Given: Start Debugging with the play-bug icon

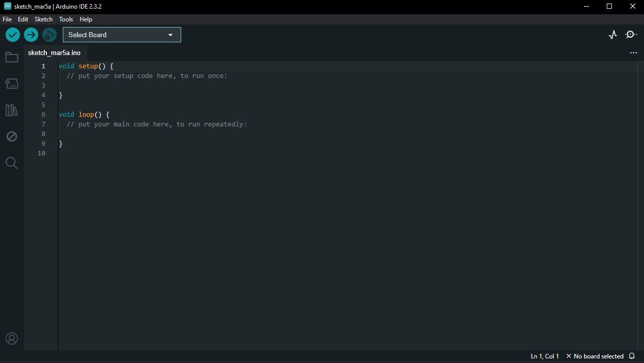Looking at the screenshot, I should pyautogui.click(x=49, y=35).
